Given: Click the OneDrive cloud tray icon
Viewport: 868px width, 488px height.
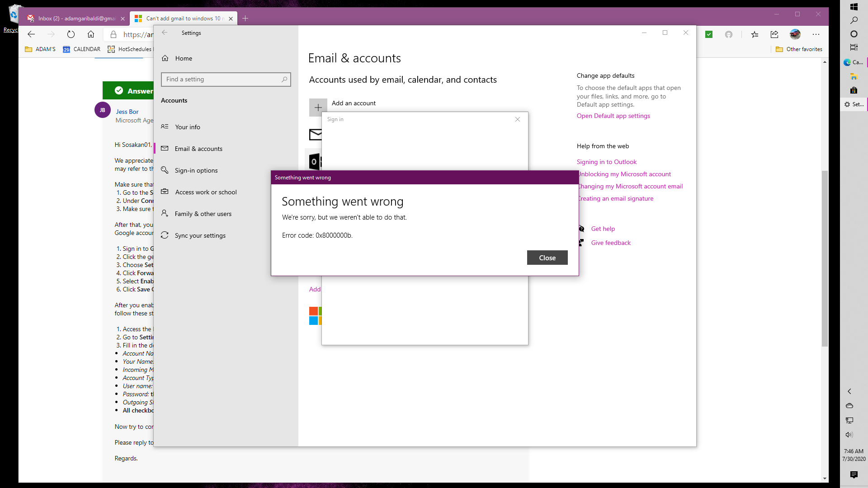Looking at the screenshot, I should pos(849,406).
